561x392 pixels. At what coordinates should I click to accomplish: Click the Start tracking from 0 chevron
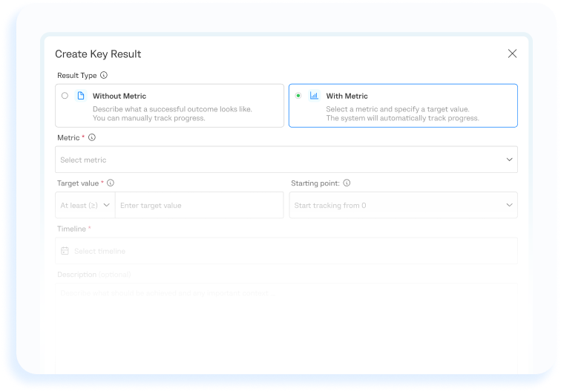[x=509, y=205]
